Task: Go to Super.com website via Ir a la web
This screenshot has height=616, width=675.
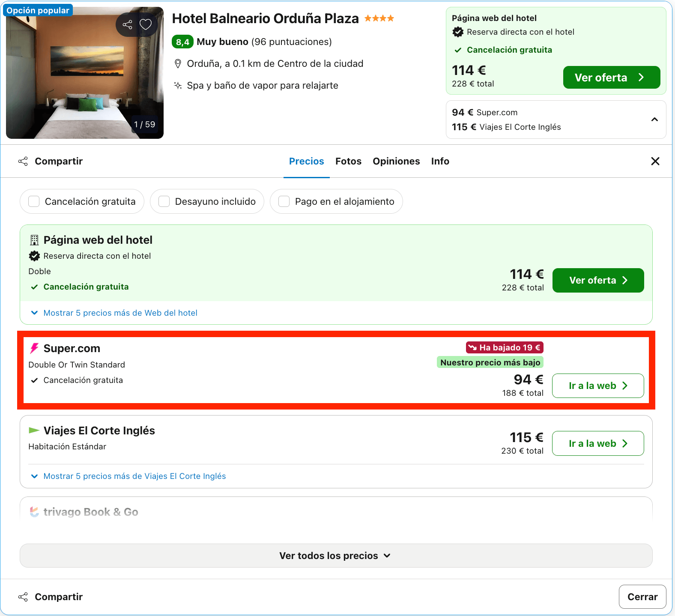Action: (598, 386)
